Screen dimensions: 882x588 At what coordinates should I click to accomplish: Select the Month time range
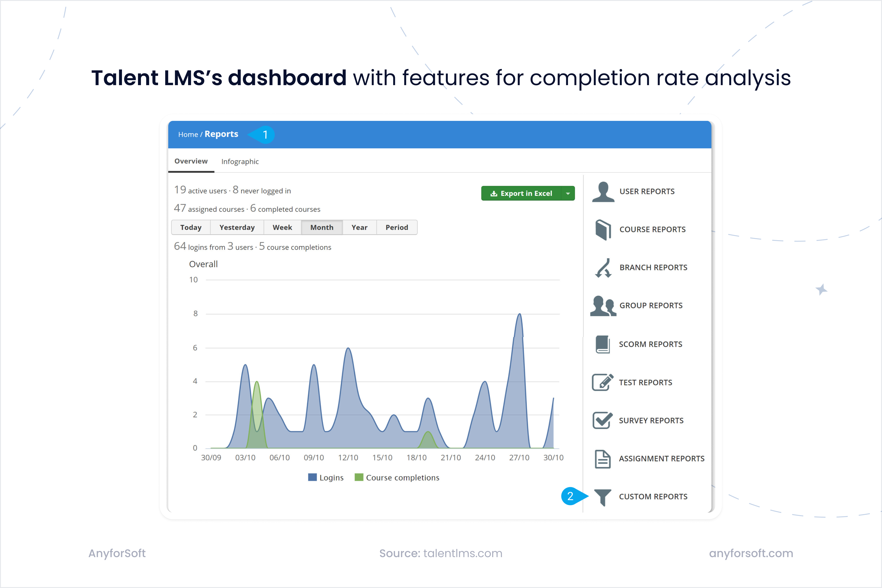pos(322,227)
